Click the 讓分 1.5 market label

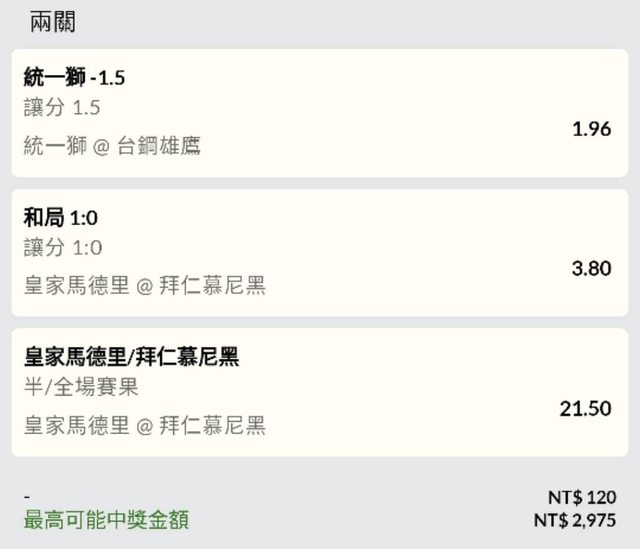(62, 108)
